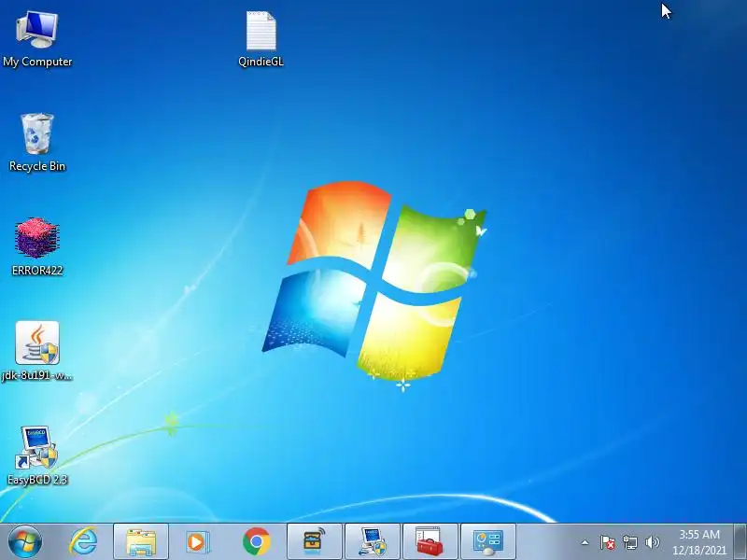Click the ERROR422 label text
This screenshot has height=560, width=747.
click(x=37, y=271)
